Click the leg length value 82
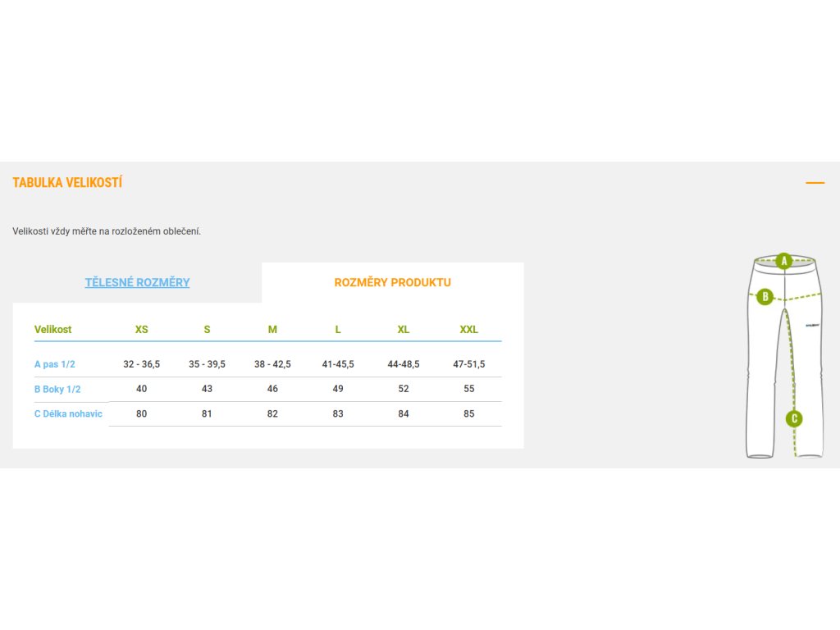The width and height of the screenshot is (840, 630). pos(272,413)
